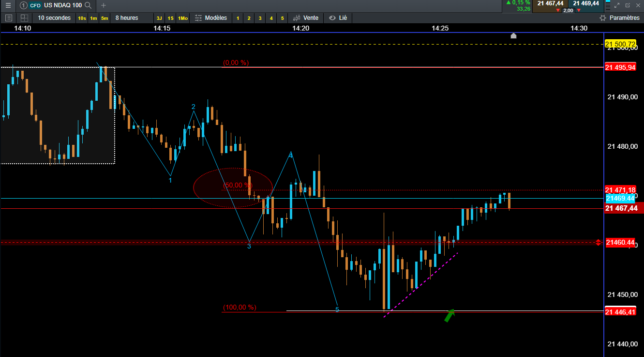Click the 14:20 time axis label
Image resolution: width=644 pixels, height=357 pixels.
(300, 28)
